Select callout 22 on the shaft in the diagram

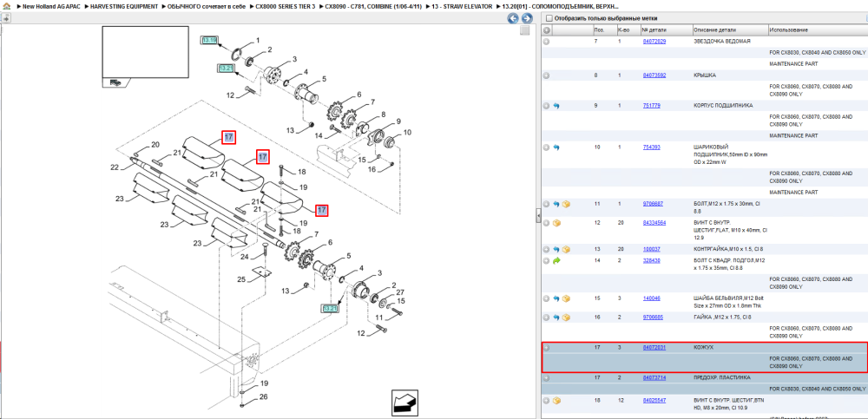pyautogui.click(x=115, y=167)
